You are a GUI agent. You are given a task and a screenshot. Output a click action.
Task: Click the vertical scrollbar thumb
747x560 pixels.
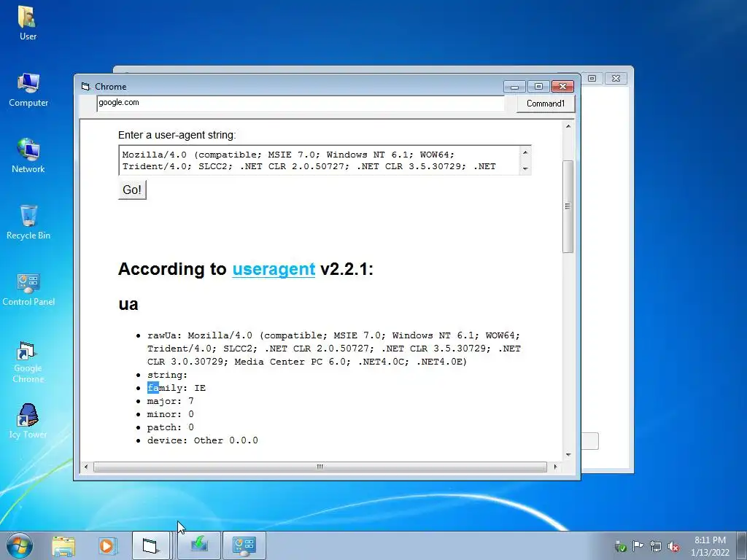tap(568, 206)
